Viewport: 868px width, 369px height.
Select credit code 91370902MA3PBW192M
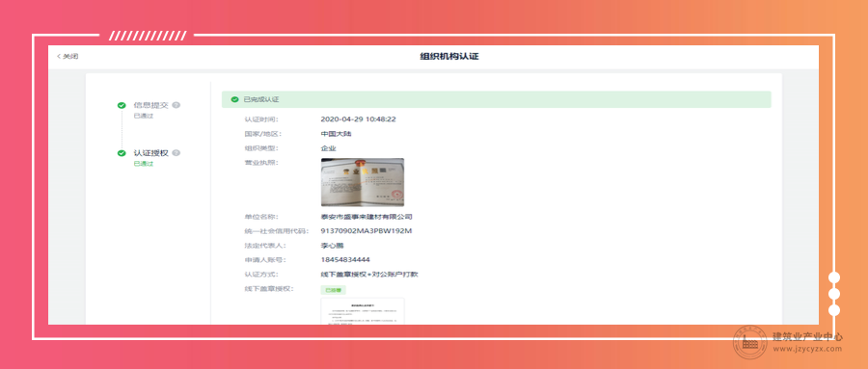point(366,230)
